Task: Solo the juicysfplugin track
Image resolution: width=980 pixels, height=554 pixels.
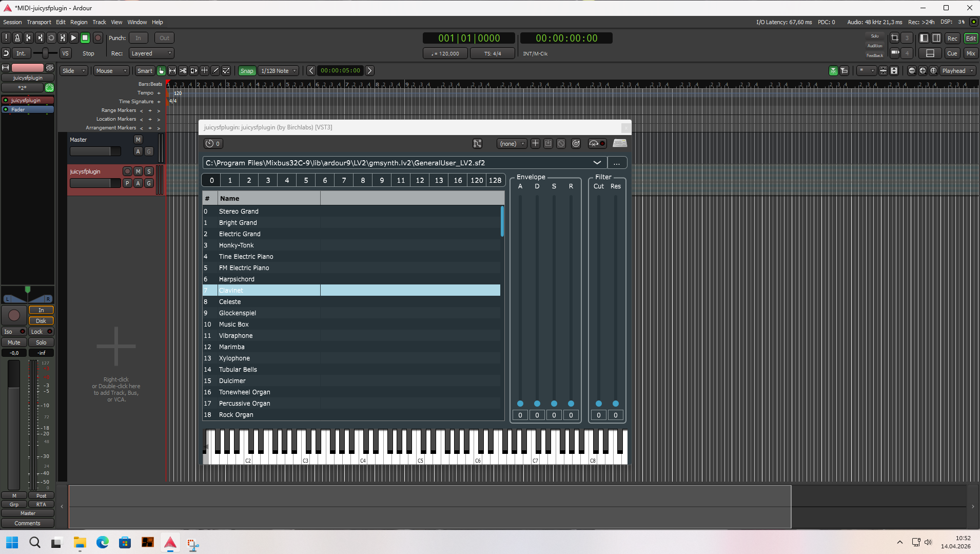Action: pyautogui.click(x=149, y=171)
